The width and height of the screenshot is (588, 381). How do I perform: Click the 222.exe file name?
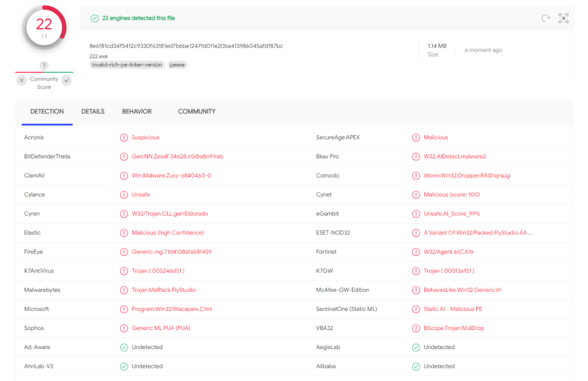tap(98, 56)
